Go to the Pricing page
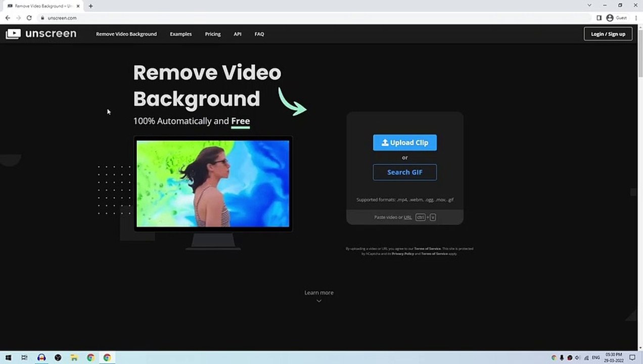Screen dimensions: 643x364 213,34
